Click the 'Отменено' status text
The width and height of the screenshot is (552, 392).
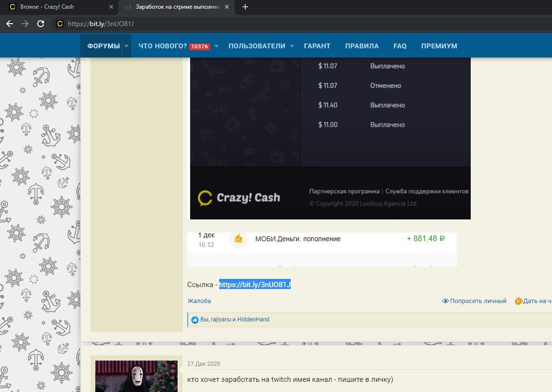click(386, 86)
